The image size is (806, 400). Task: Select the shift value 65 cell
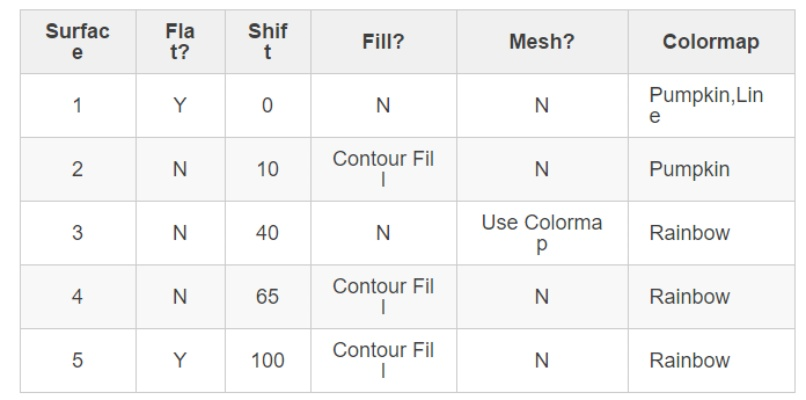point(268,297)
